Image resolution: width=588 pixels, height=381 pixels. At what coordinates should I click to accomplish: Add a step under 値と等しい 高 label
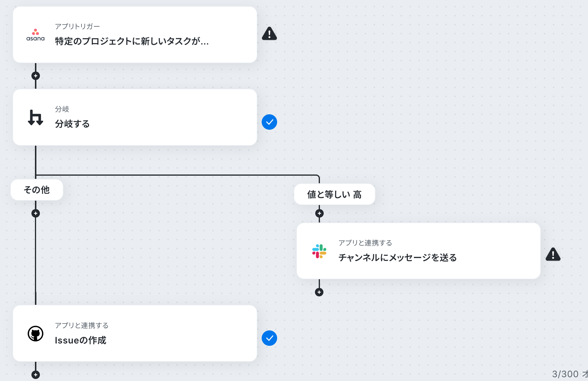[x=319, y=213]
